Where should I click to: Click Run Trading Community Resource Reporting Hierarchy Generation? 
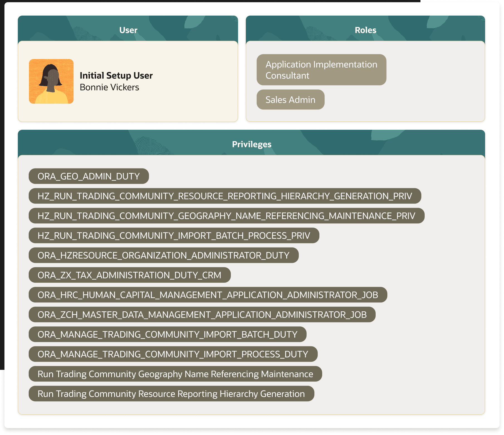[x=171, y=394]
